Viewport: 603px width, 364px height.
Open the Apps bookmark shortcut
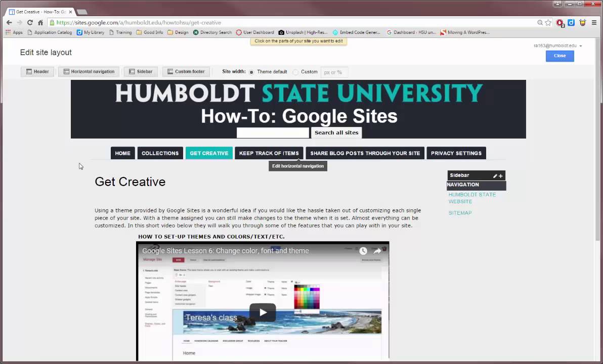point(14,33)
